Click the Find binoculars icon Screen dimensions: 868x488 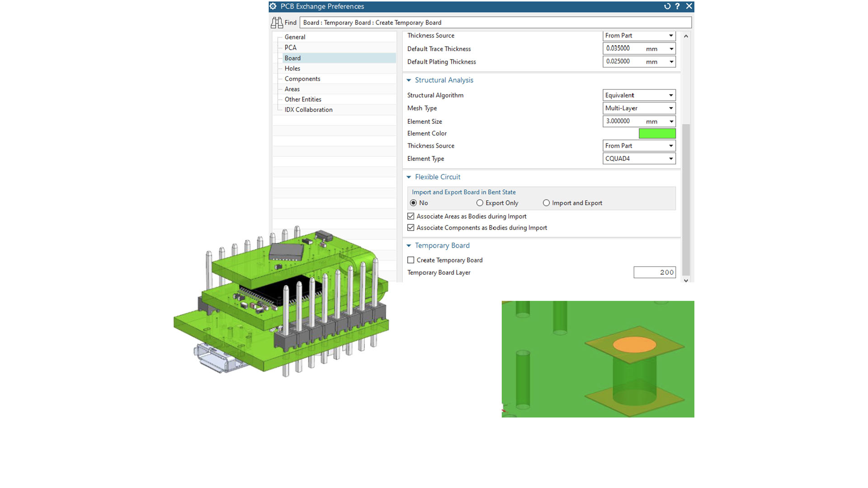pos(277,22)
